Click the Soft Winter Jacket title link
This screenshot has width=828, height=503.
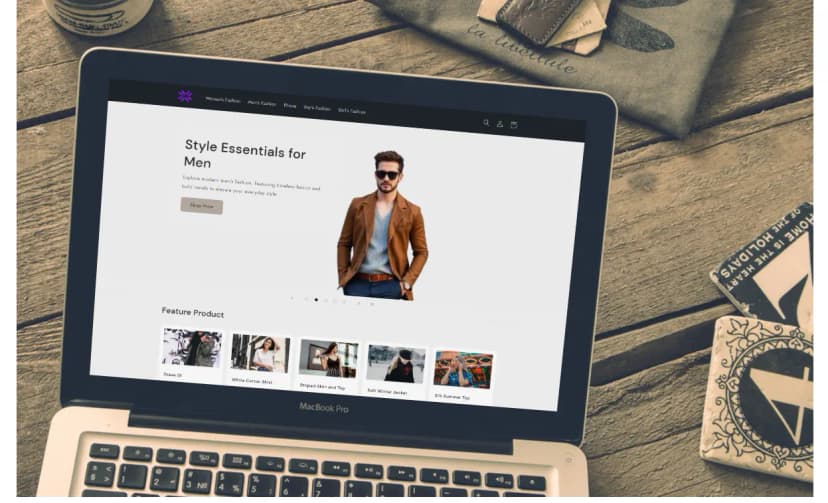click(388, 390)
